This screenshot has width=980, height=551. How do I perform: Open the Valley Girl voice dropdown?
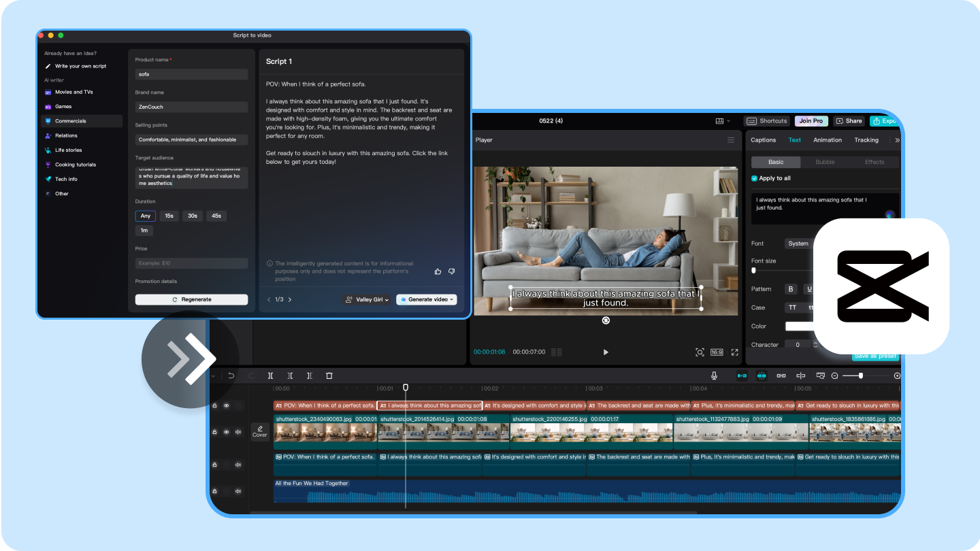point(367,299)
